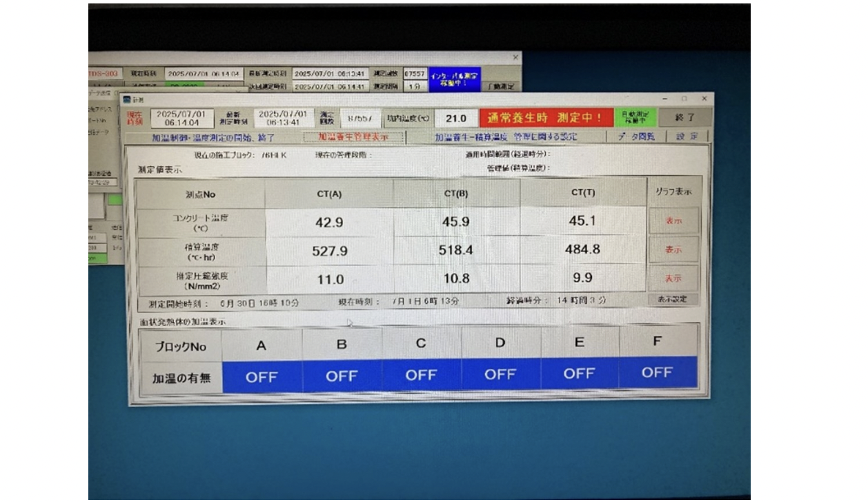Click the 表示設定 button
868x502 pixels.
pos(673,300)
